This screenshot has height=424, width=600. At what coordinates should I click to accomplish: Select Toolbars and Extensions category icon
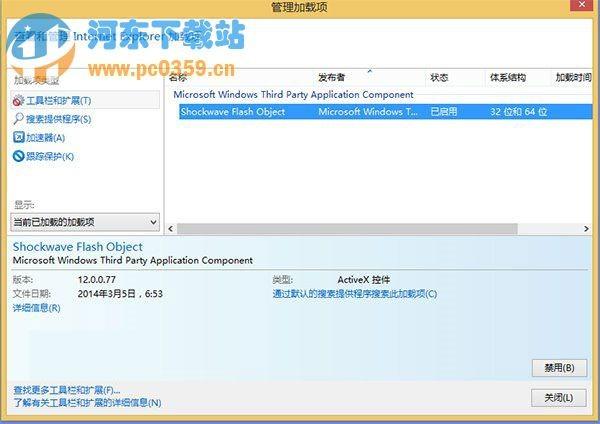[x=18, y=101]
